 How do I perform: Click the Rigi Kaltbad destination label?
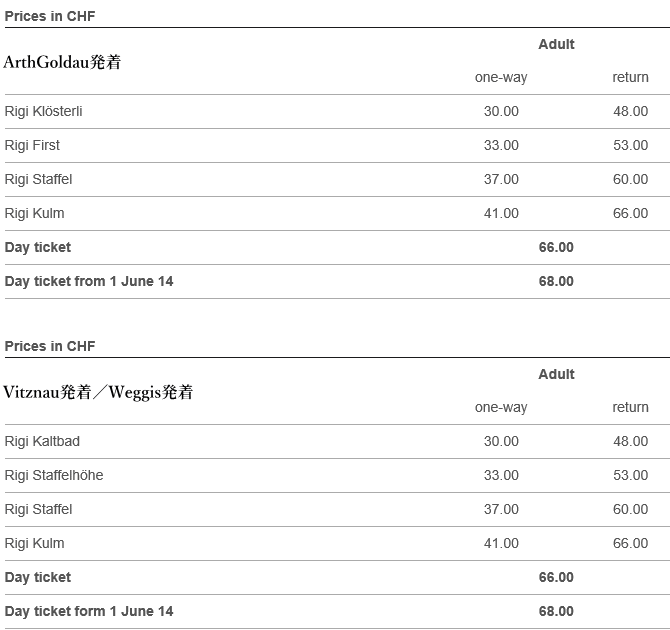tap(42, 441)
